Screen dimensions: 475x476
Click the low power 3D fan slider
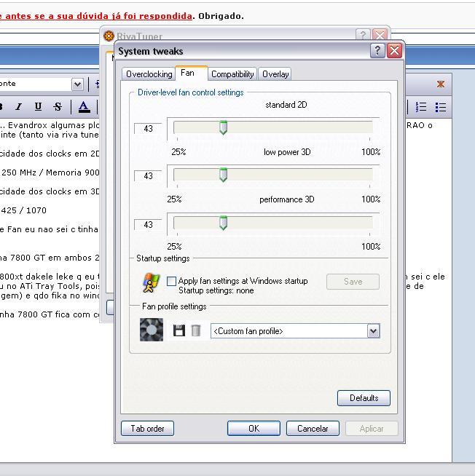point(224,175)
